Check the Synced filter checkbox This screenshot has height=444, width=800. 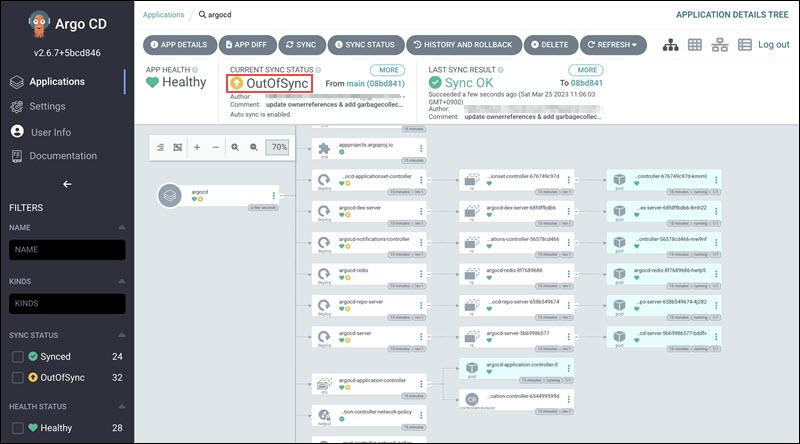18,357
